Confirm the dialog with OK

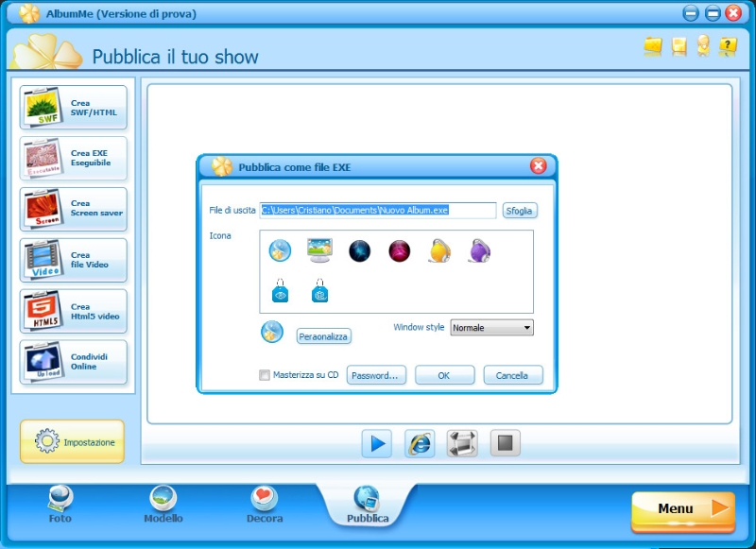[444, 375]
